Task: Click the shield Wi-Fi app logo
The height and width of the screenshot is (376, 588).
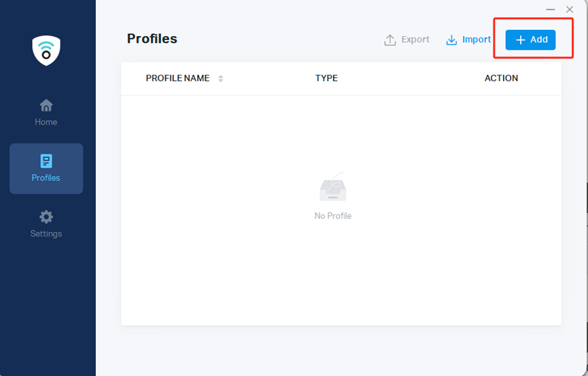Action: pyautogui.click(x=46, y=51)
